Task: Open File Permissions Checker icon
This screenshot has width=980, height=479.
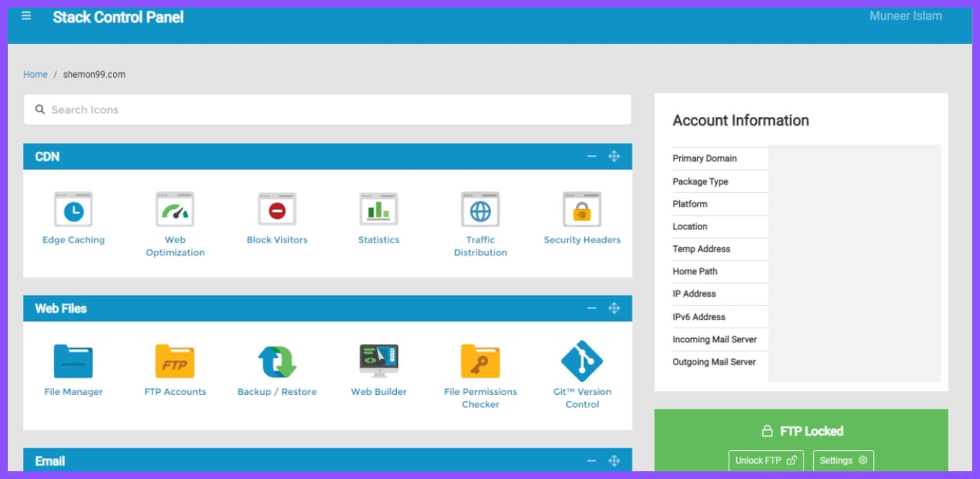Action: pos(480,362)
